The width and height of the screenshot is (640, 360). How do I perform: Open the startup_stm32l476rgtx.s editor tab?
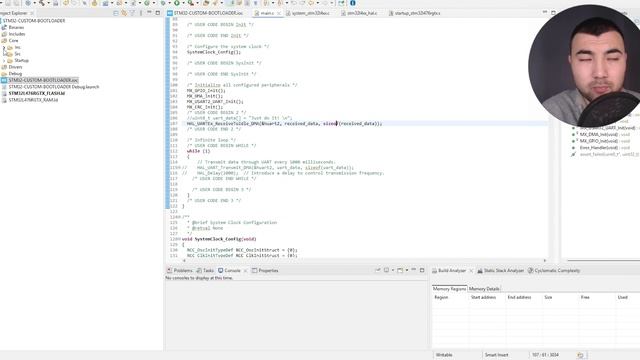click(415, 13)
